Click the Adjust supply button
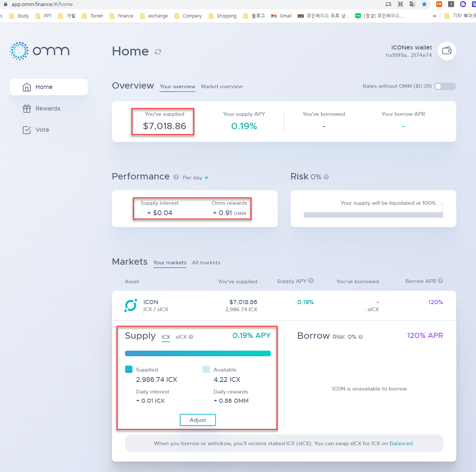 tap(198, 420)
